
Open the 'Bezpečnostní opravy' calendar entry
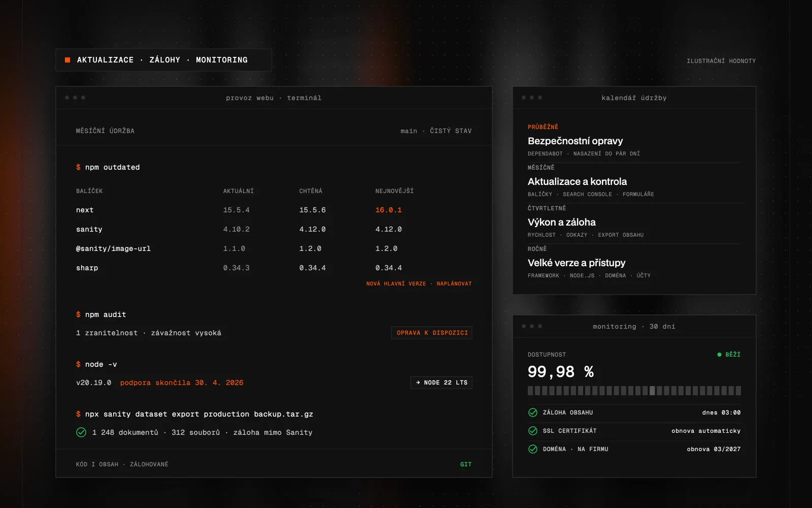(x=576, y=141)
